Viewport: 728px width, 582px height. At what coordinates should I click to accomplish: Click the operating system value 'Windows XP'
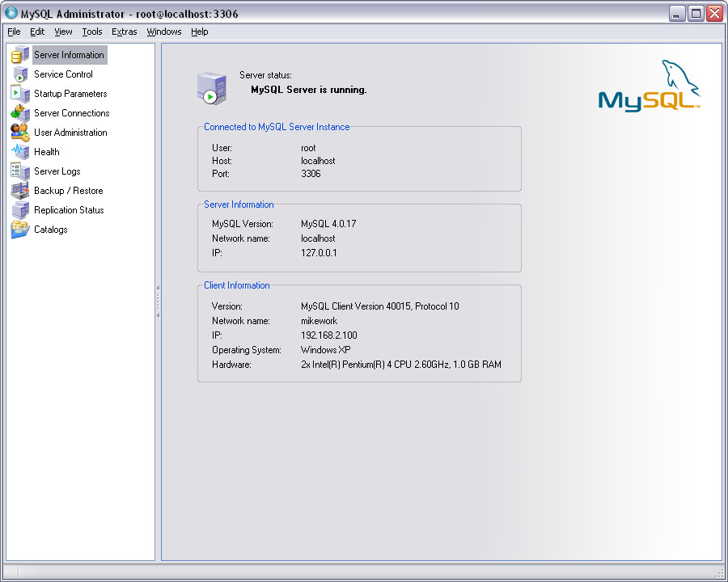tap(325, 350)
